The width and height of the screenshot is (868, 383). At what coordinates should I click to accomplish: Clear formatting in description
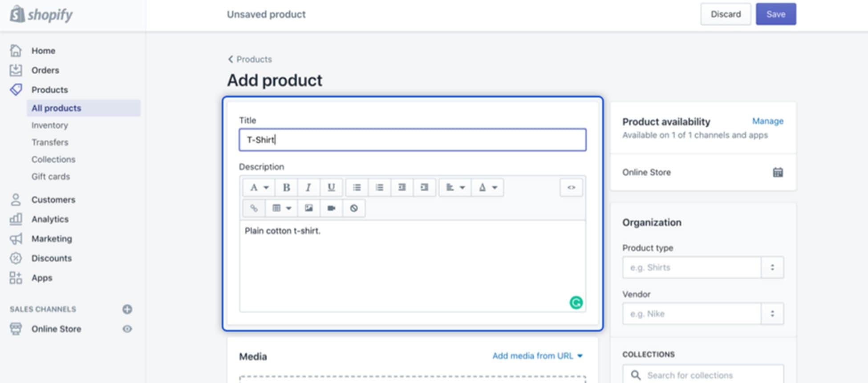(x=354, y=208)
